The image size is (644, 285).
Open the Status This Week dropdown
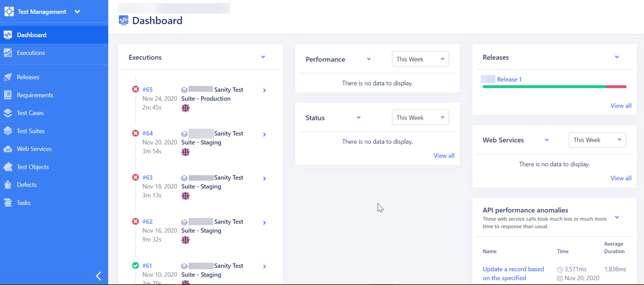[420, 118]
